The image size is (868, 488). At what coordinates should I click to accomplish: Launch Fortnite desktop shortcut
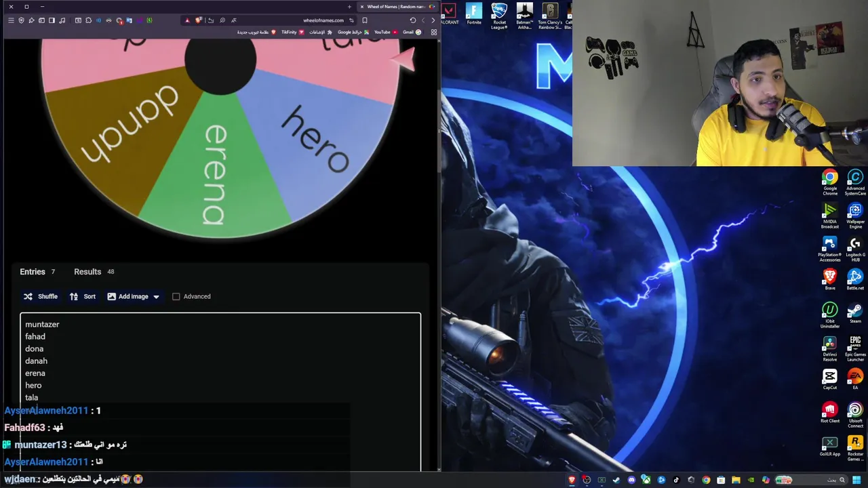click(474, 14)
